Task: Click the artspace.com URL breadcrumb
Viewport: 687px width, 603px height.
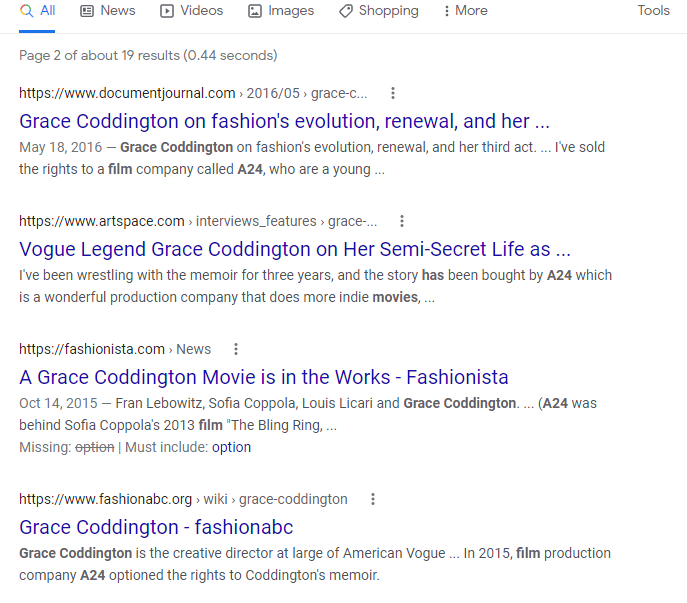Action: coord(198,221)
